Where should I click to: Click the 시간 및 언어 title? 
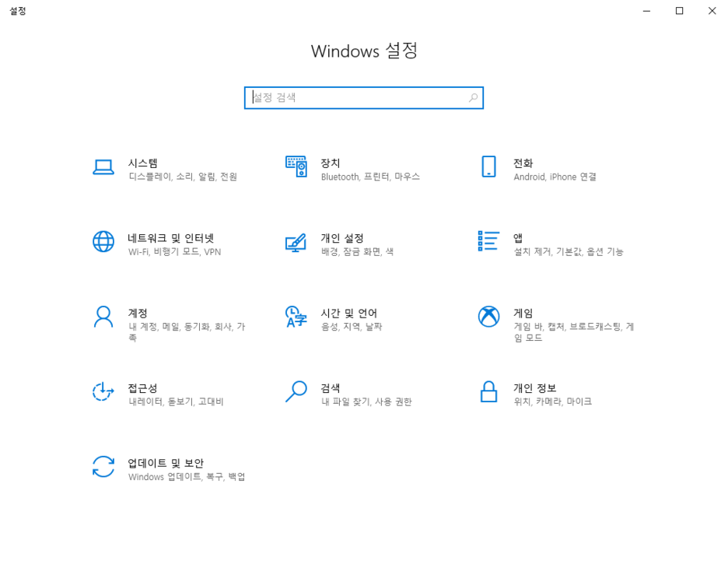348,314
